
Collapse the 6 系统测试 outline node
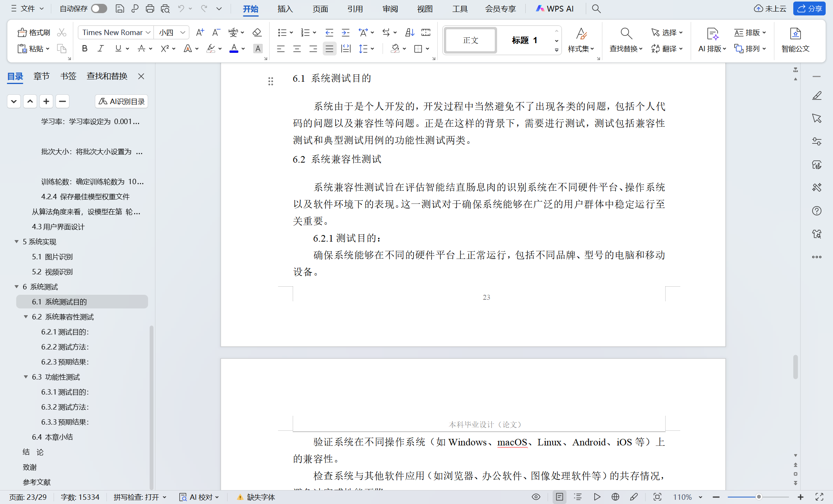click(17, 287)
